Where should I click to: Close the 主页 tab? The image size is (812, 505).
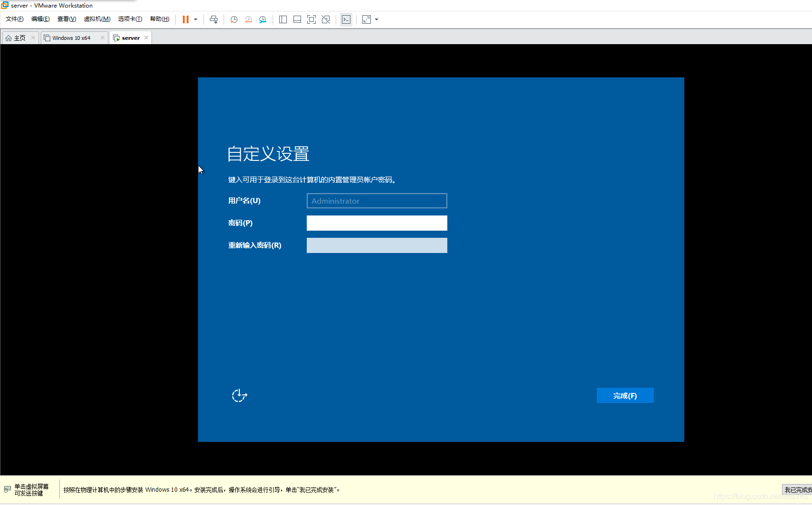point(33,37)
